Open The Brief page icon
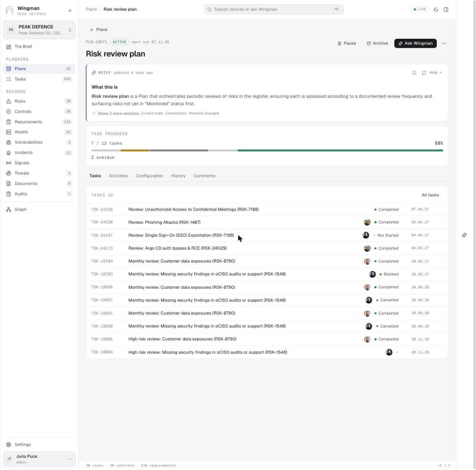 pyautogui.click(x=9, y=46)
